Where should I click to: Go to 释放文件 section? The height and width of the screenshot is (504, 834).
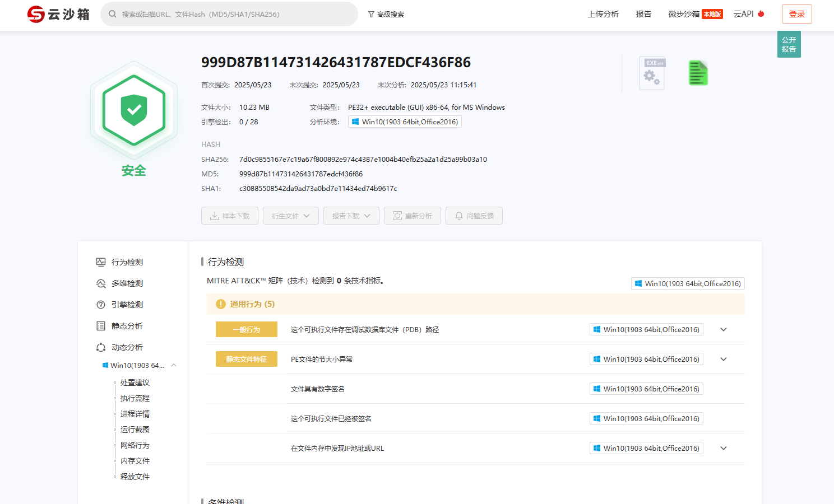pyautogui.click(x=135, y=477)
